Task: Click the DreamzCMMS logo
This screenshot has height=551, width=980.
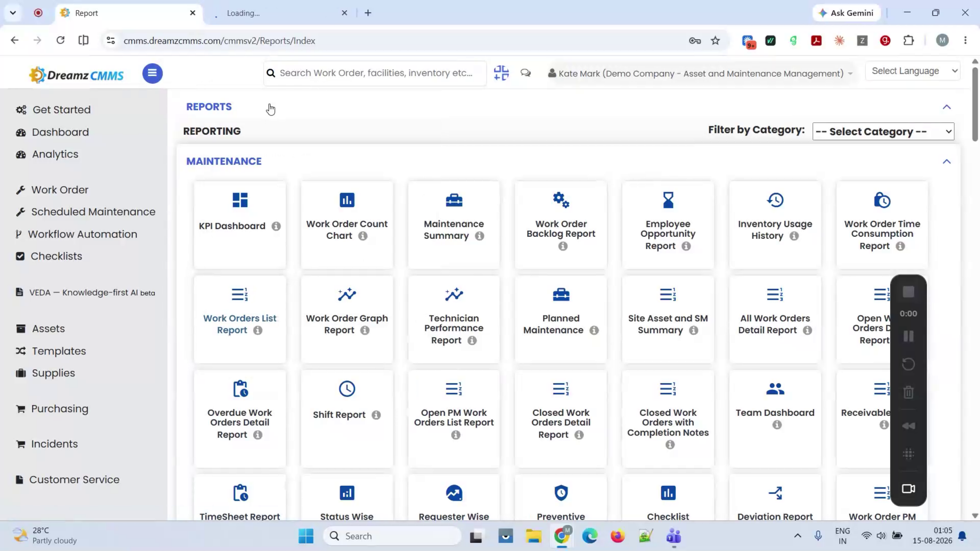Action: coord(76,75)
